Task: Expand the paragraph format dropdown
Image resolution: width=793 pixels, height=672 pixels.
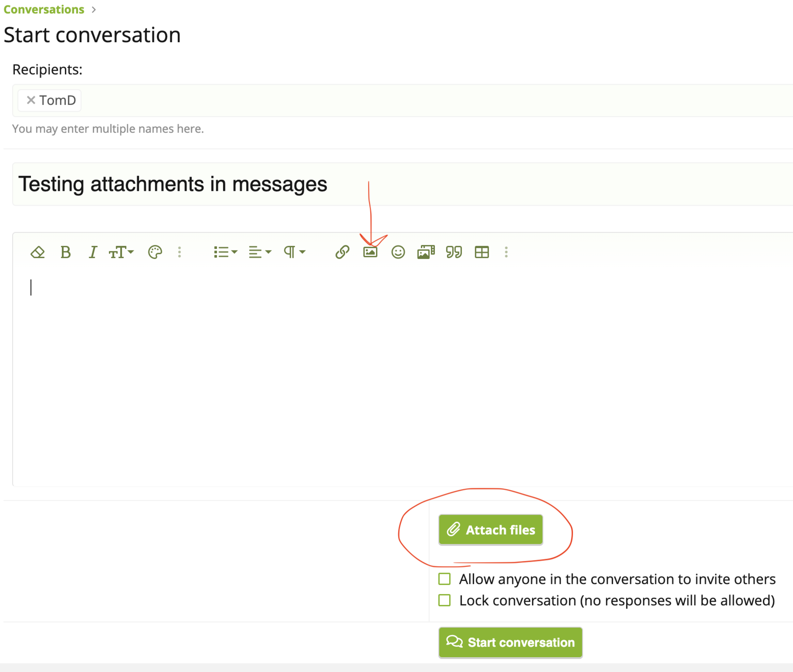Action: [295, 252]
